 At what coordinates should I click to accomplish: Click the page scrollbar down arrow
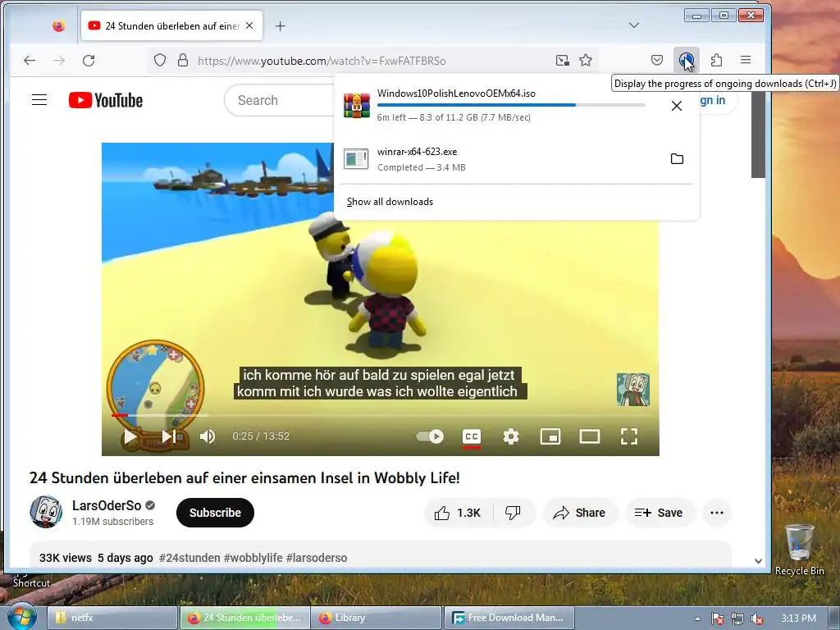tap(758, 561)
